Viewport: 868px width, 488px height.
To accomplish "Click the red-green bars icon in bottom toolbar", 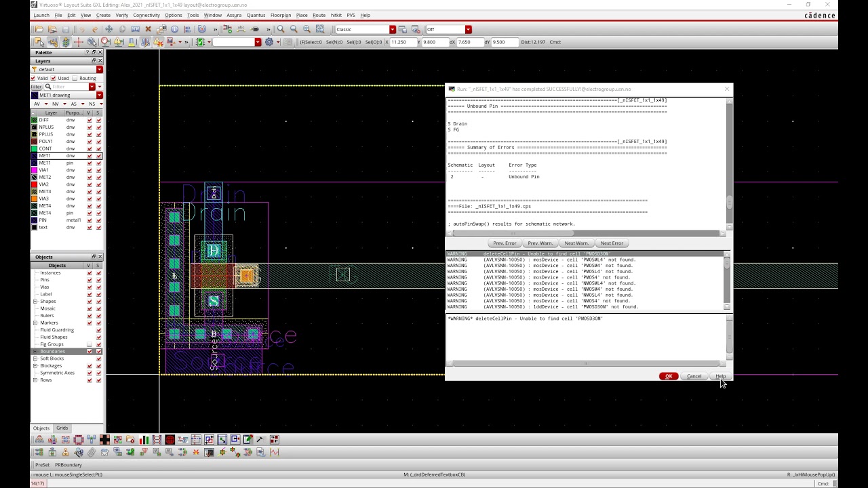I will click(144, 440).
